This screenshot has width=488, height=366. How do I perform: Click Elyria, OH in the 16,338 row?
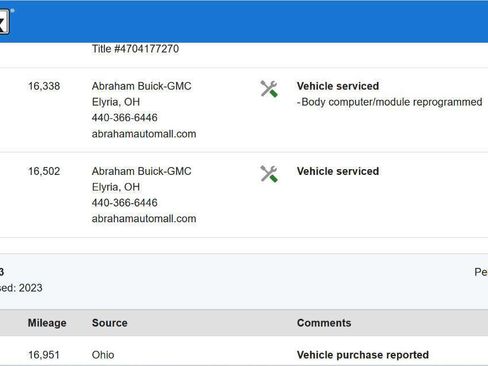(116, 102)
